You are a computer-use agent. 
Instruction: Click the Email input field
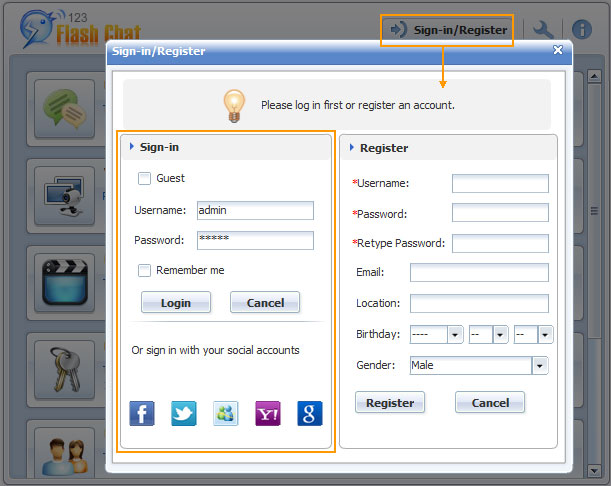coord(479,272)
